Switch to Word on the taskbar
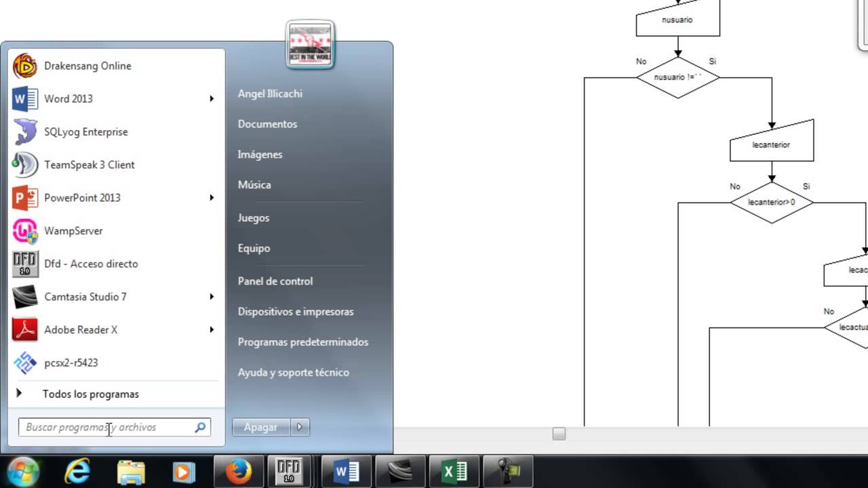The image size is (868, 488). click(x=347, y=472)
